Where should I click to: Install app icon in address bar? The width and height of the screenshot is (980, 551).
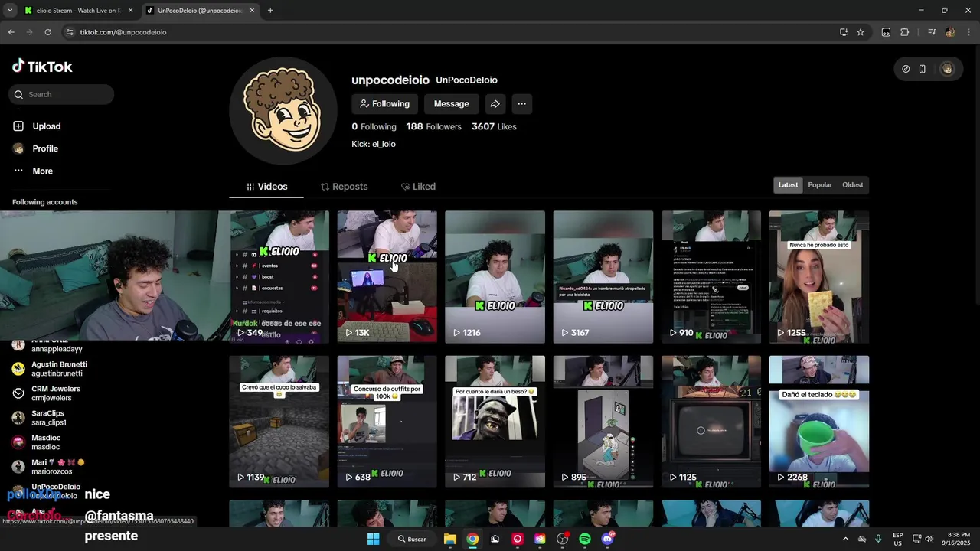(x=844, y=32)
